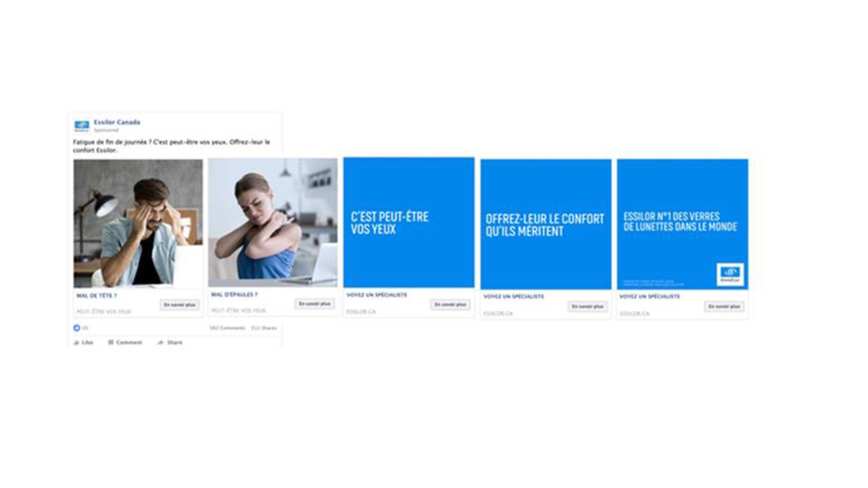Click 'En savoir plus' on the MAL D'ÉPAULES card
This screenshot has width=868, height=488.
[315, 304]
